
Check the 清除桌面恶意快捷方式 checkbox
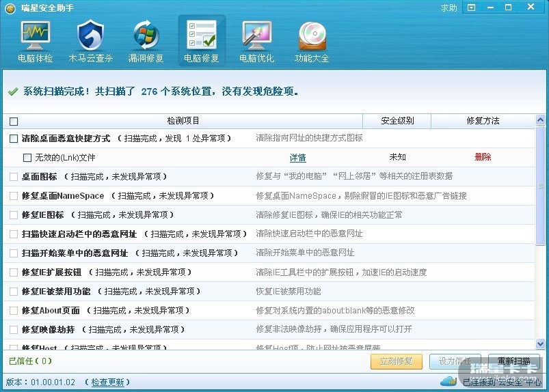point(14,139)
